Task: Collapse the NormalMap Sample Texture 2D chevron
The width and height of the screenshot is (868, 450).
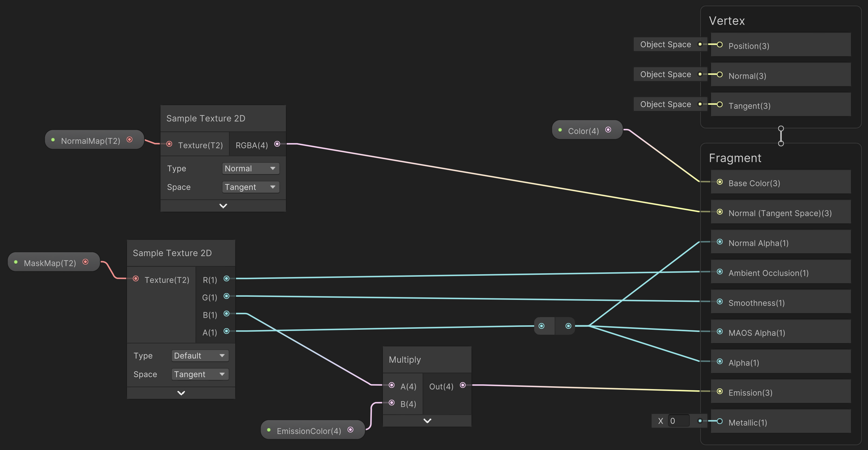Action: point(223,206)
